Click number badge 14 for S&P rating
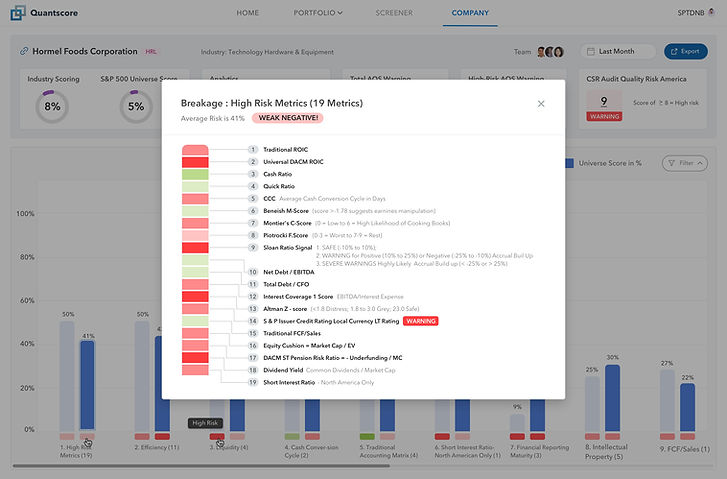 pyautogui.click(x=253, y=321)
